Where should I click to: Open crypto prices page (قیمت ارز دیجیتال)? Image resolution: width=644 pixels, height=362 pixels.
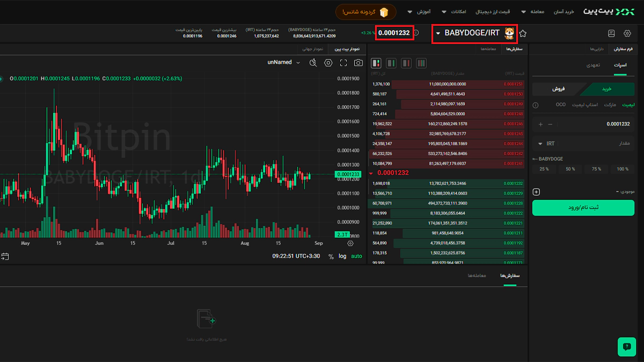493,12
